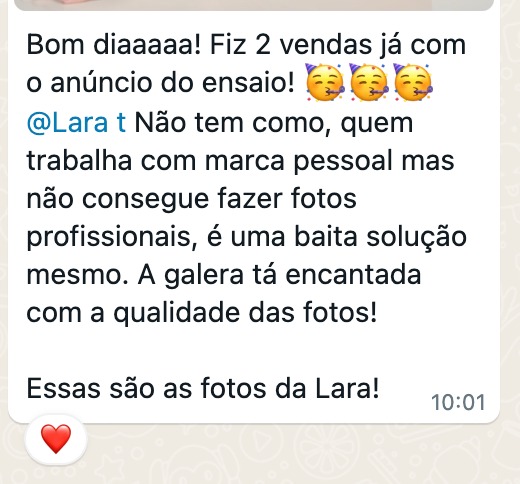Viewport: 520px width, 484px height.
Task: Click the line "não consegue fazer fotos"
Action: click(x=192, y=199)
